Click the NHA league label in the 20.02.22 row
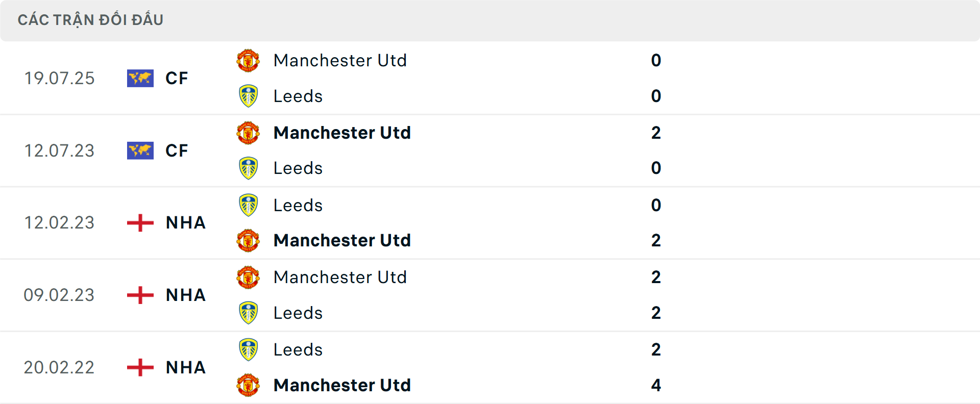Screen dimensions: 980x404 185,367
